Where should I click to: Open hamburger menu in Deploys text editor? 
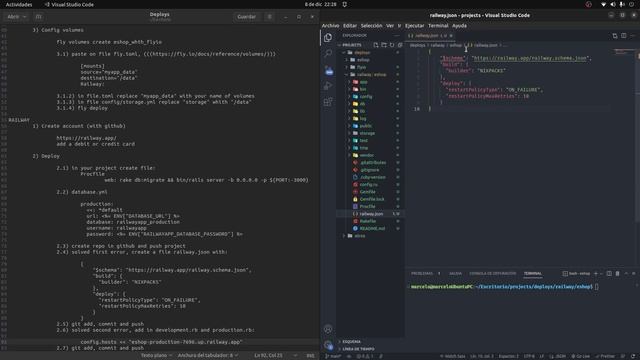tap(269, 17)
